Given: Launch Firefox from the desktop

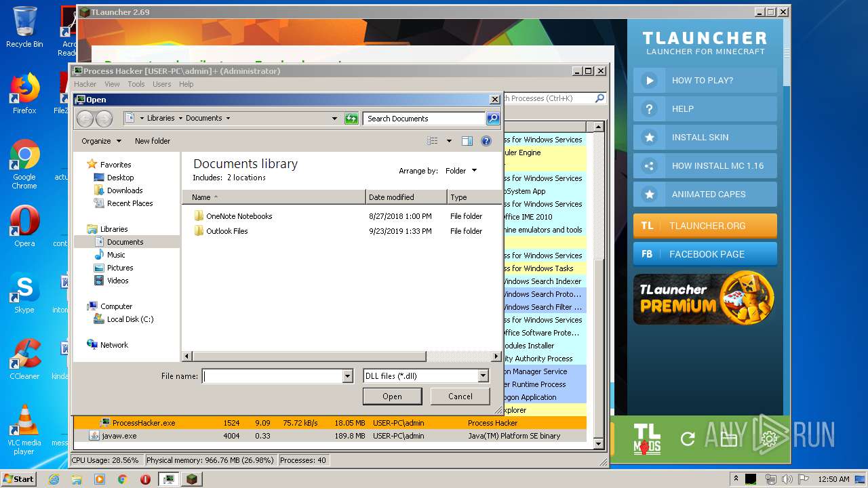Looking at the screenshot, I should click(x=24, y=94).
